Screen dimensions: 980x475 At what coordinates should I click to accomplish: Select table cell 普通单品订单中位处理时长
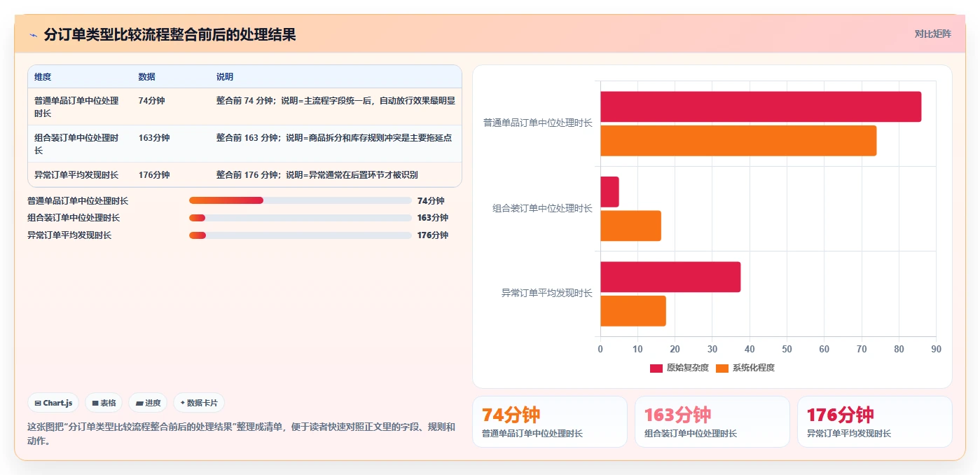tap(76, 107)
